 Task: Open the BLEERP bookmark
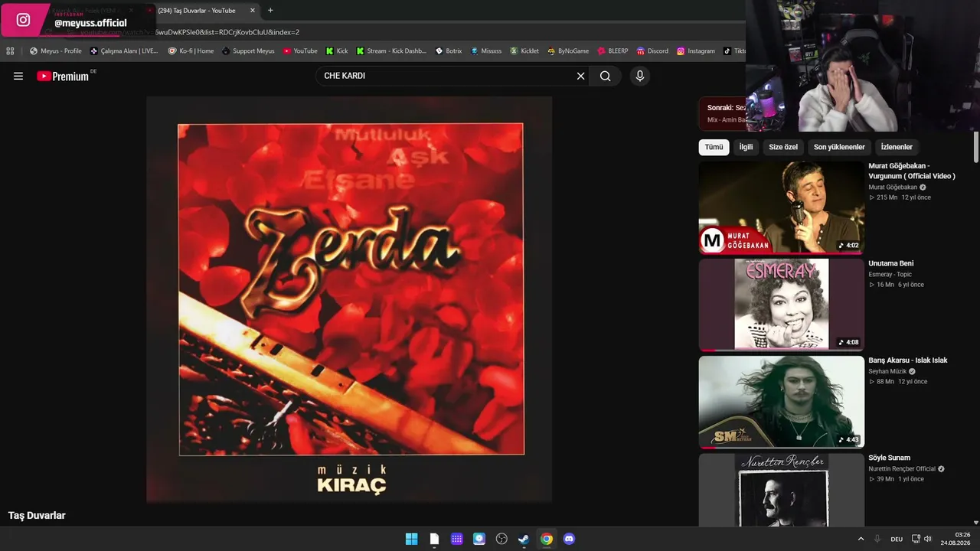(613, 51)
